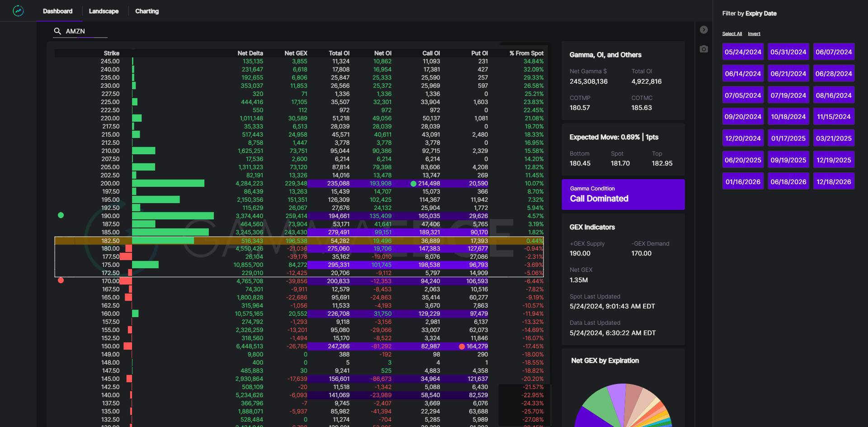Collapse the side panel with arrow icon
The width and height of the screenshot is (868, 427).
point(703,30)
